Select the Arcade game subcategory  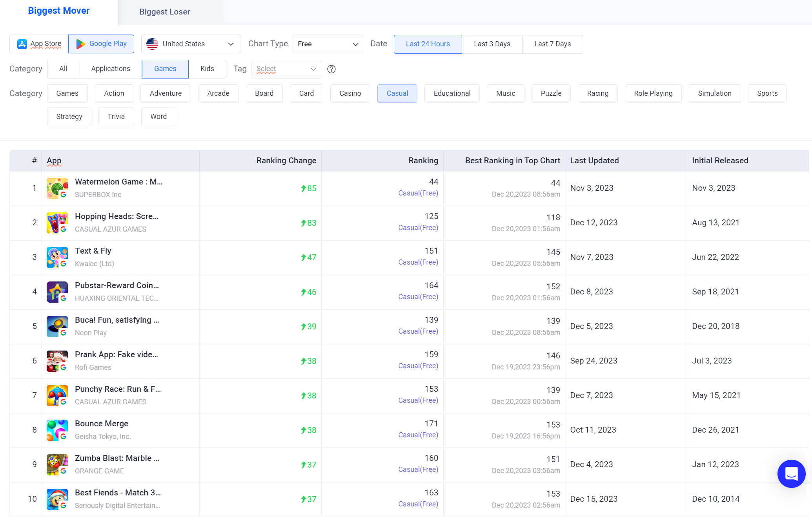pos(218,93)
